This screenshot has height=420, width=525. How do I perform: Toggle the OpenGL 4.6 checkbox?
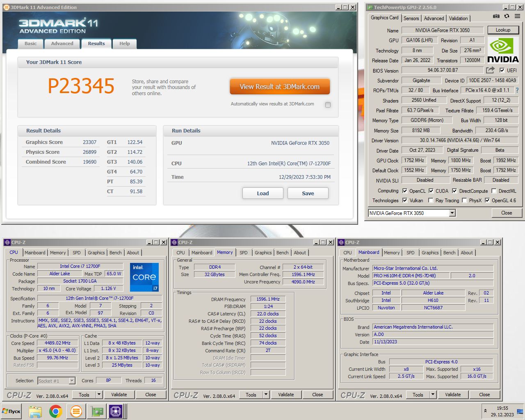coord(487,200)
